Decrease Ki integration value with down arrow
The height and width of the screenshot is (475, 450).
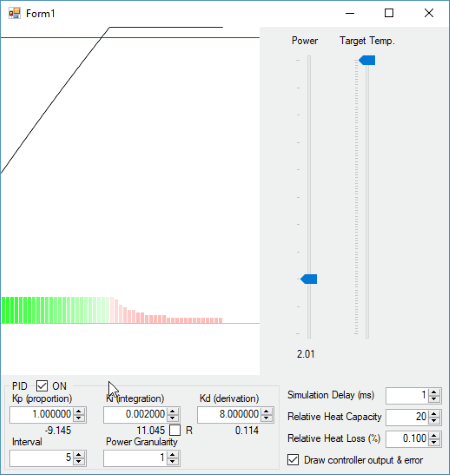(x=173, y=418)
